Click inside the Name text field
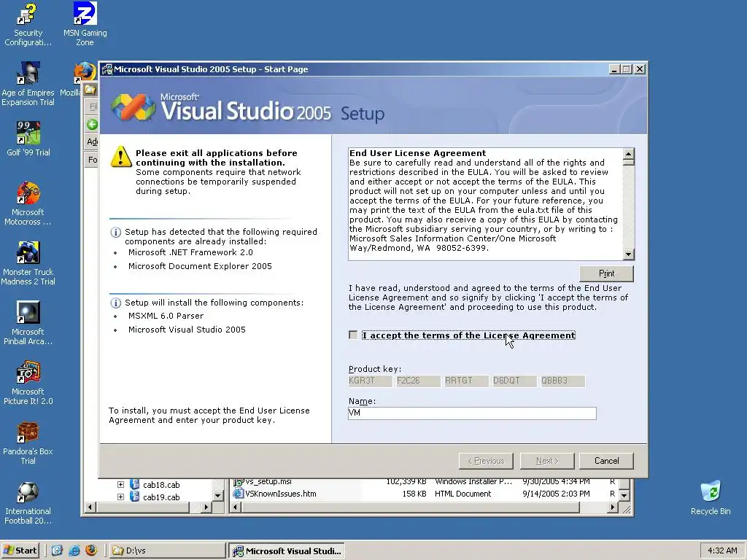The width and height of the screenshot is (747, 560). pos(472,413)
